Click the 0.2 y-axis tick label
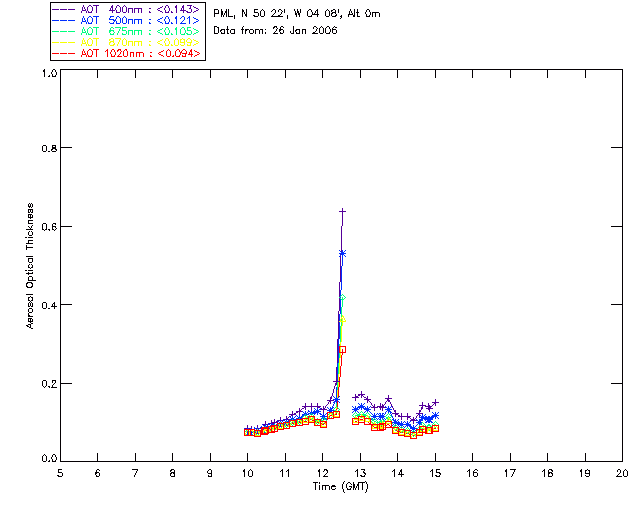 (49, 384)
